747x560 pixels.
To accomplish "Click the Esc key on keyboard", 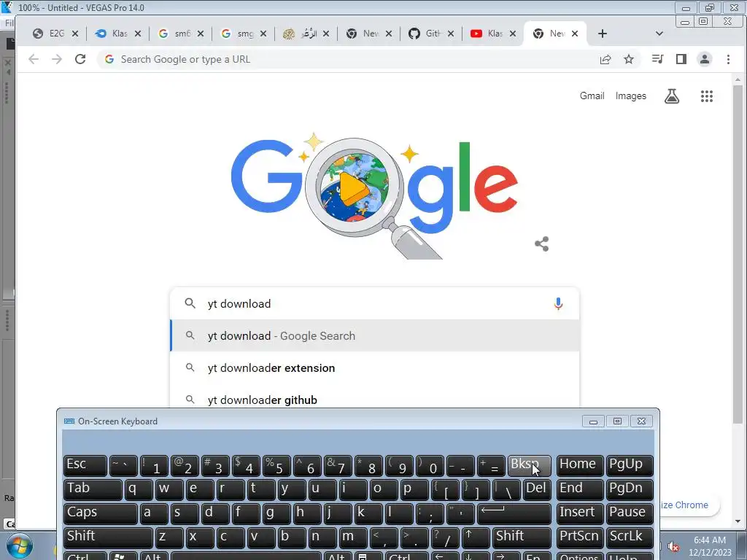I will 85,465.
